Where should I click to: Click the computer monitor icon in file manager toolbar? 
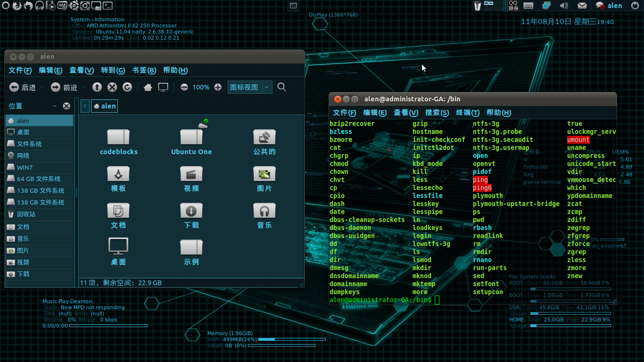(163, 87)
